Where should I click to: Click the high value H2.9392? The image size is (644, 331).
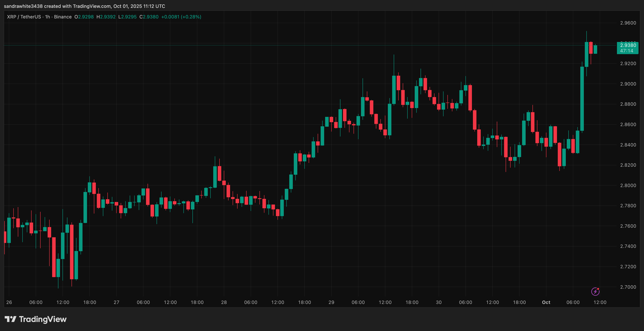click(106, 17)
